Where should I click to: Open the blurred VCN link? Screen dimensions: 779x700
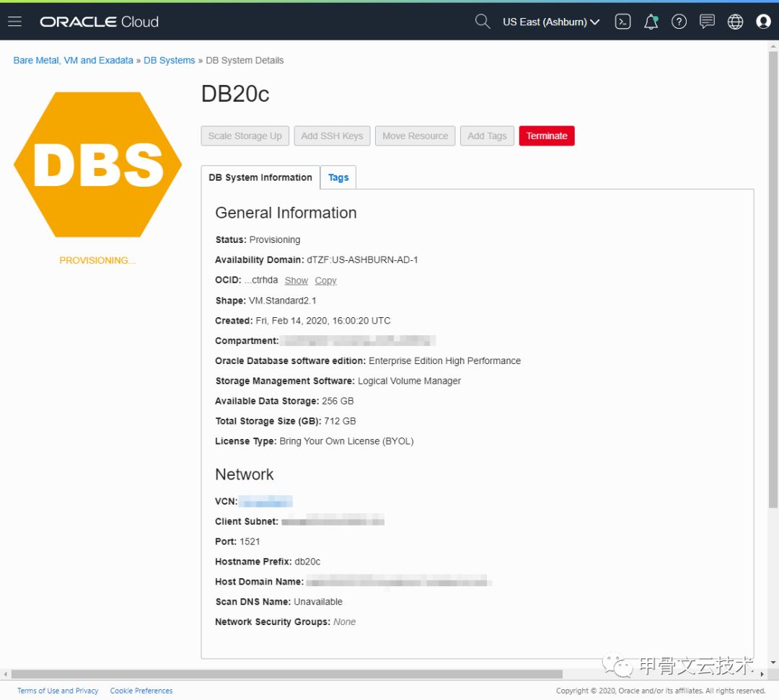pyautogui.click(x=265, y=502)
